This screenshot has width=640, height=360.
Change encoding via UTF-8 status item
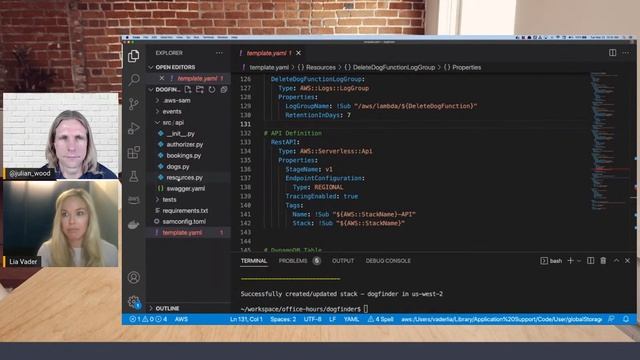pos(312,319)
